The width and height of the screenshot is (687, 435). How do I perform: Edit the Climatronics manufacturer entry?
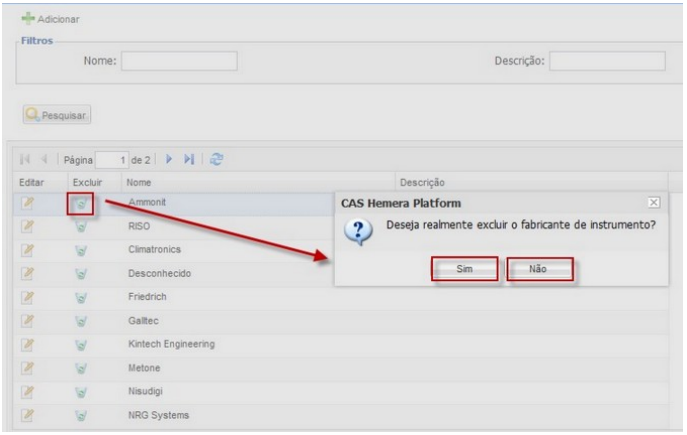[x=29, y=249]
